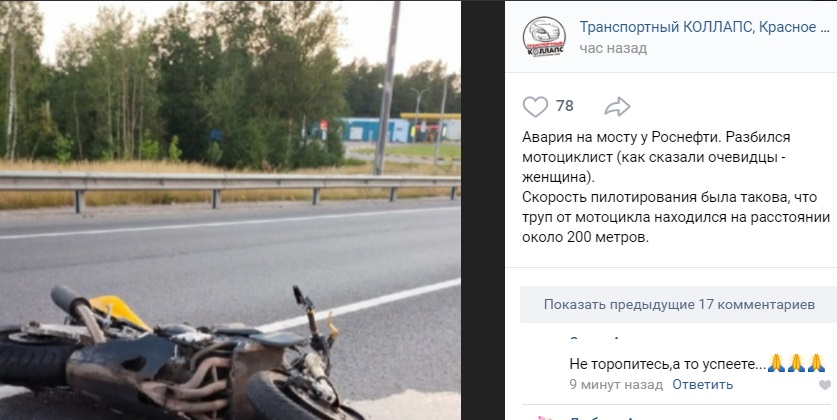Screen dimensions: 837x420
Task: View the like count number 78
Action: [x=564, y=106]
